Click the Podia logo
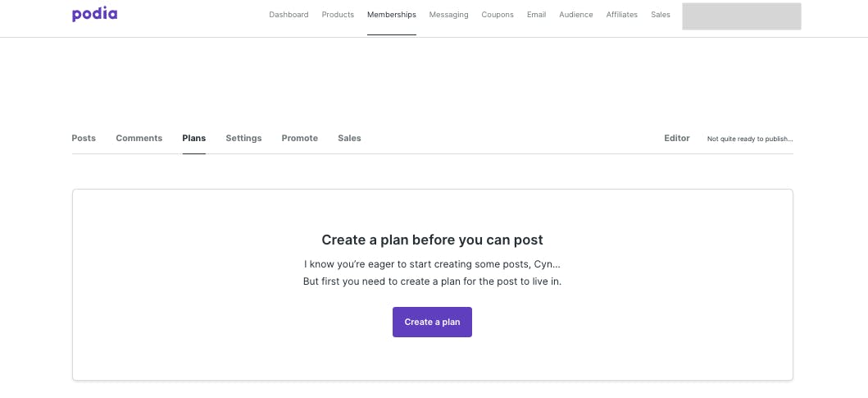The image size is (868, 398). [94, 14]
